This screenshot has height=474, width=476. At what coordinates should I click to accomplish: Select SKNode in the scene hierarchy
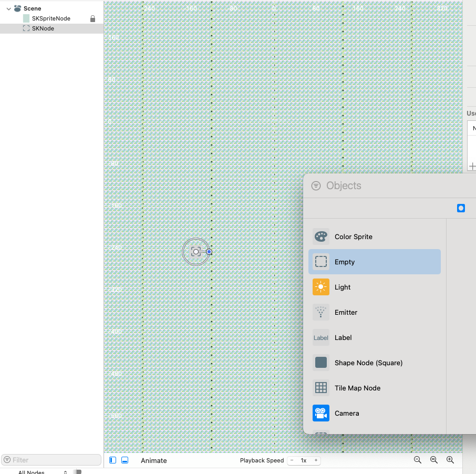[43, 28]
